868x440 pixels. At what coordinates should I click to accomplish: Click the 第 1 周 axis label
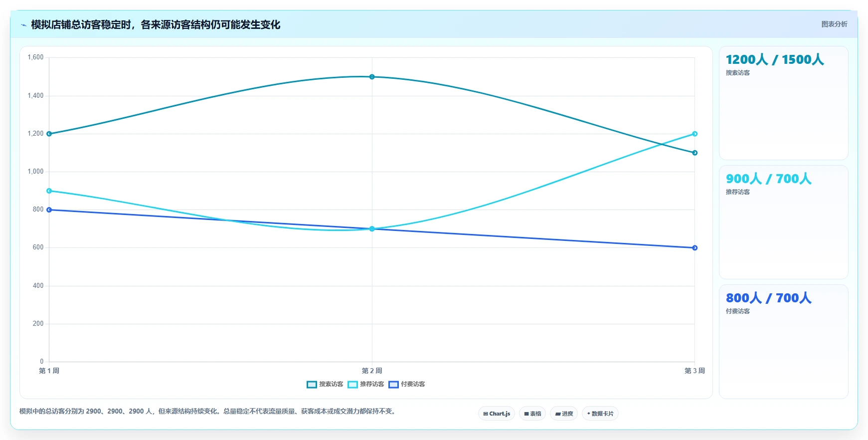click(x=49, y=371)
